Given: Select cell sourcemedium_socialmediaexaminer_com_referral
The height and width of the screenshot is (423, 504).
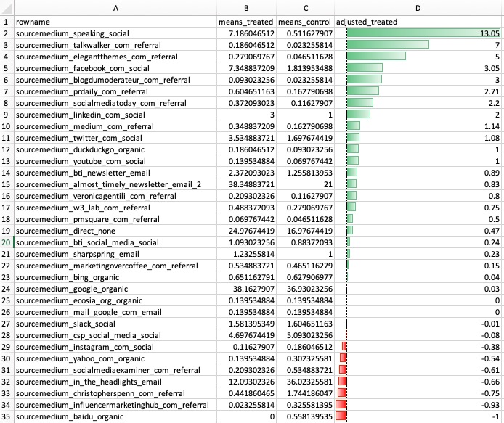Looking at the screenshot, I should [x=115, y=370].
